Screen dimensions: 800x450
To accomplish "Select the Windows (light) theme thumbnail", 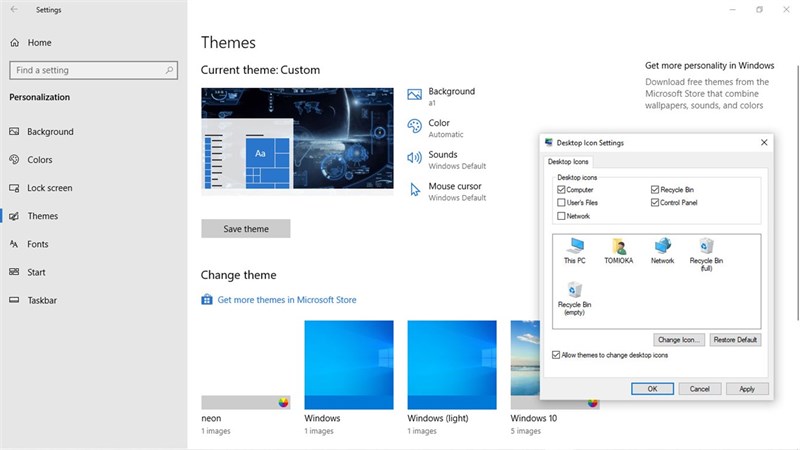I will [452, 365].
